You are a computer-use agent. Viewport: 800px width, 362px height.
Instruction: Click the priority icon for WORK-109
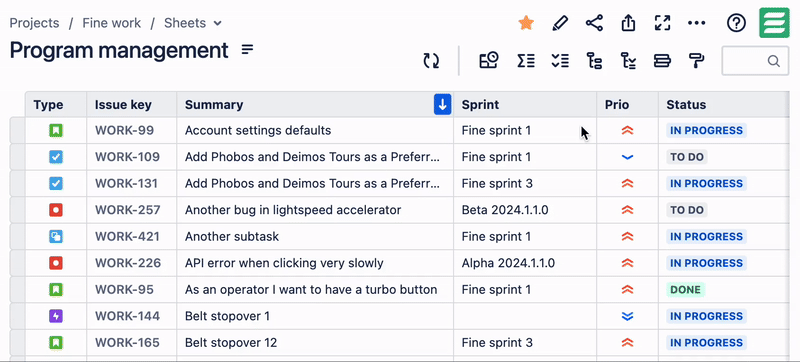coord(628,157)
